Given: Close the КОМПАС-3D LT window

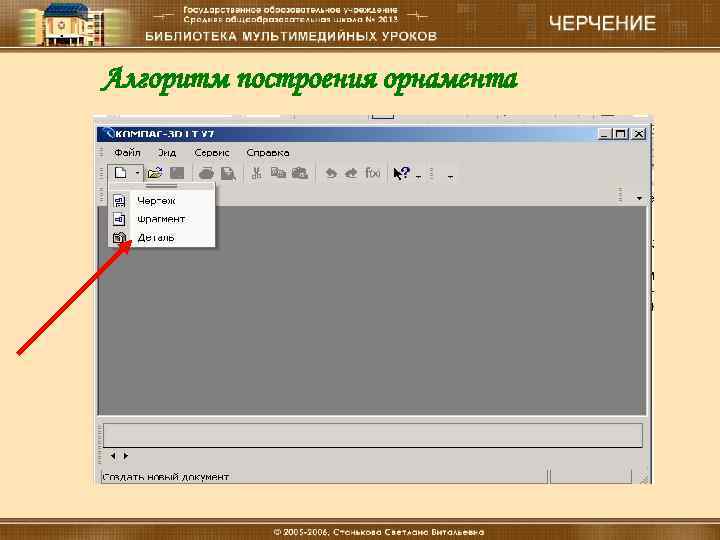Looking at the screenshot, I should (x=639, y=134).
